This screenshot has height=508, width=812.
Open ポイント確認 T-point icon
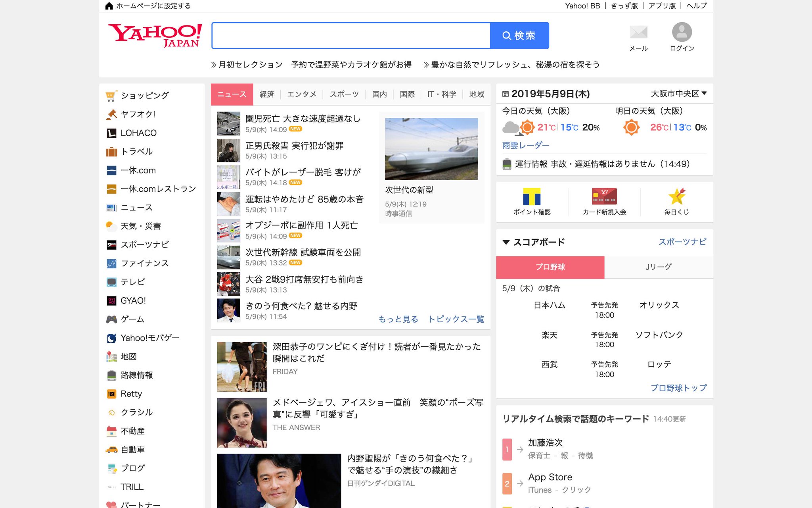point(532,196)
